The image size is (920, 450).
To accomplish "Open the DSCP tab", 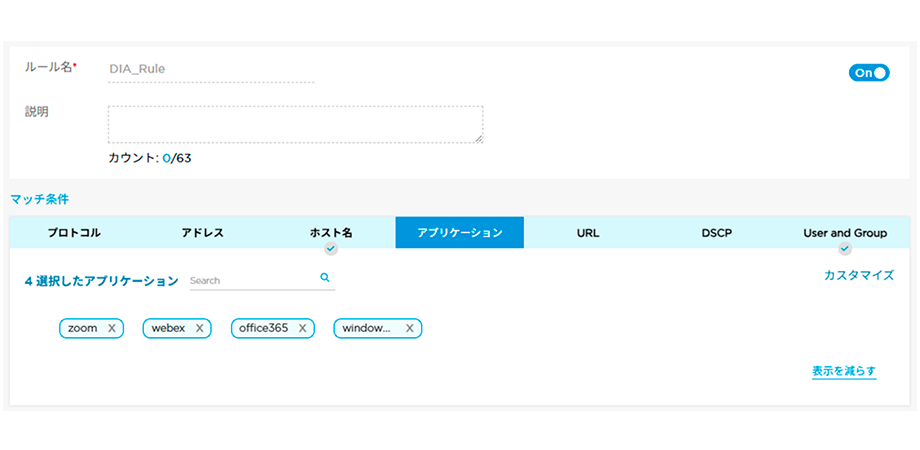I will (x=716, y=233).
